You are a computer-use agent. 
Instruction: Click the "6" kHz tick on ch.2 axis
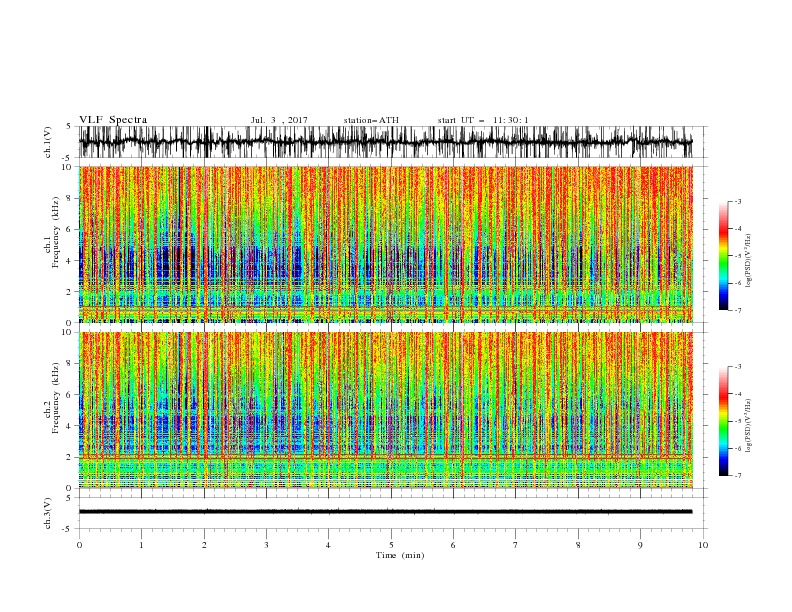click(x=69, y=395)
